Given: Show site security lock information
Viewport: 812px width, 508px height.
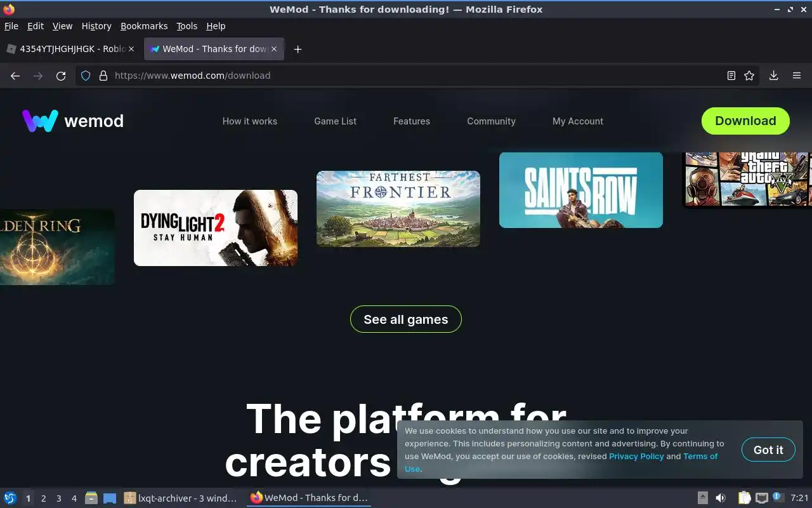Looking at the screenshot, I should pyautogui.click(x=103, y=76).
